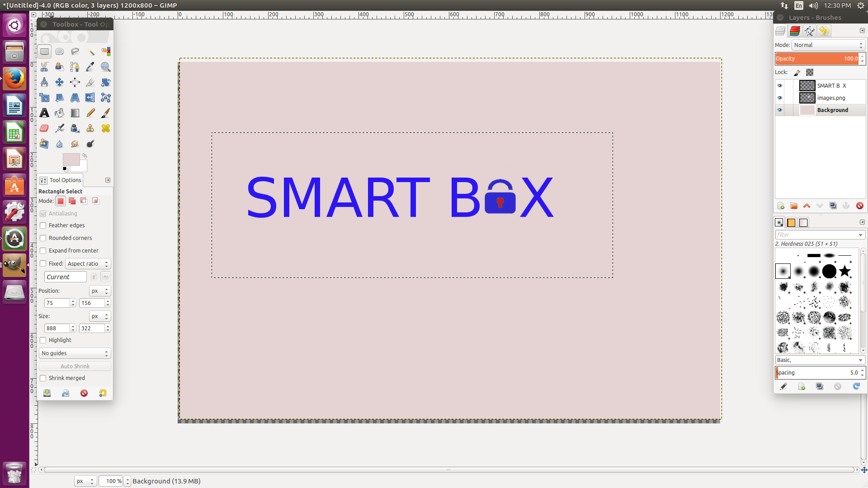Click the new layer icon
Image resolution: width=868 pixels, height=488 pixels.
click(781, 206)
